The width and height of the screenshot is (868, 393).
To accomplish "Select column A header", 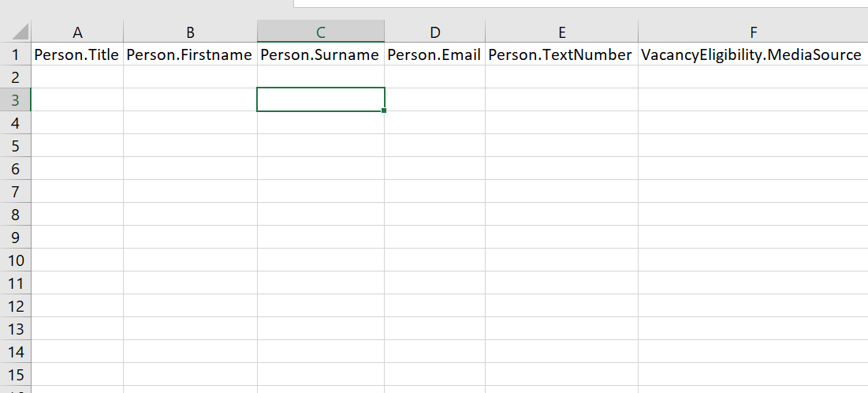I will coord(77,32).
